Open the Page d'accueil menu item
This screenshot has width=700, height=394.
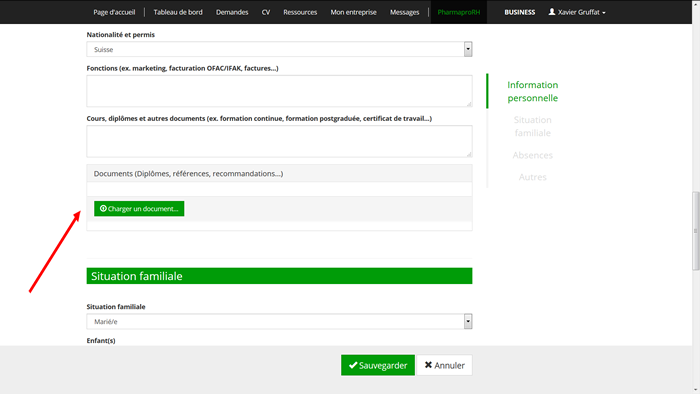tap(114, 12)
